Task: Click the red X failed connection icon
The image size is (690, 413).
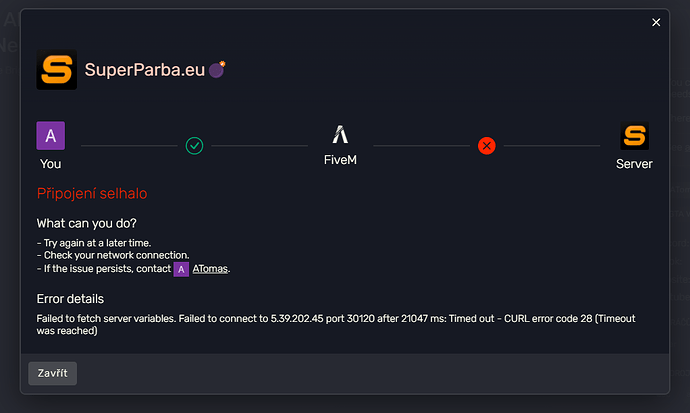Action: tap(487, 146)
